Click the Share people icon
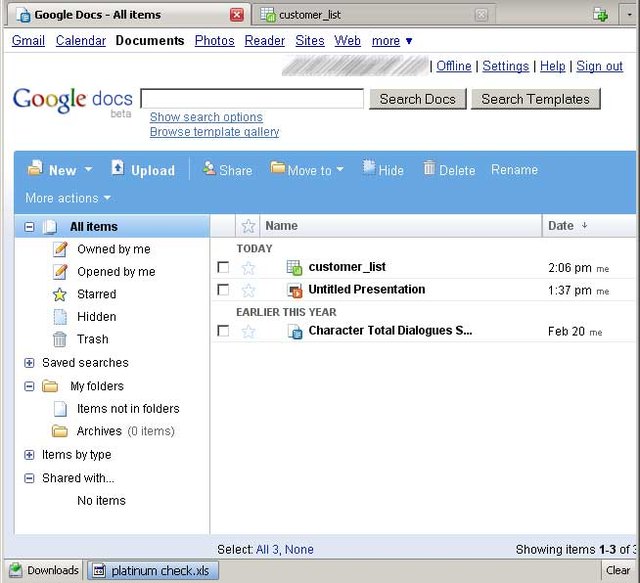Viewport: 640px width, 583px height. [209, 168]
